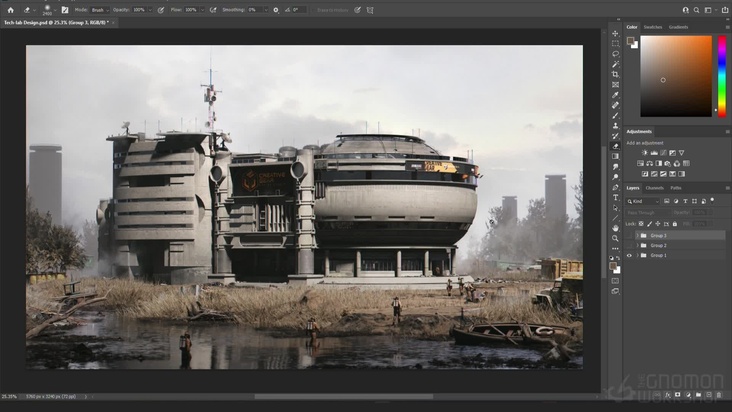The image size is (732, 412).
Task: Select the Crop tool
Action: pyautogui.click(x=616, y=74)
